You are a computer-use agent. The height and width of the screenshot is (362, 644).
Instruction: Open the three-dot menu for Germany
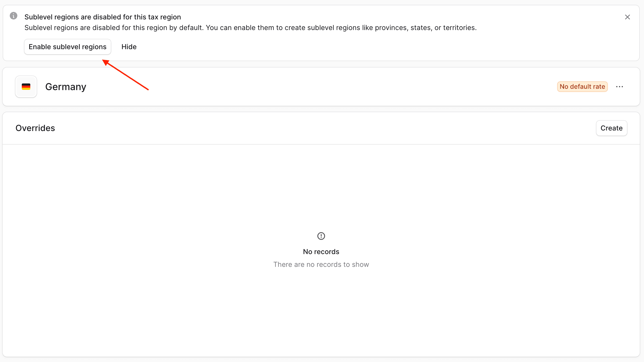pyautogui.click(x=619, y=87)
